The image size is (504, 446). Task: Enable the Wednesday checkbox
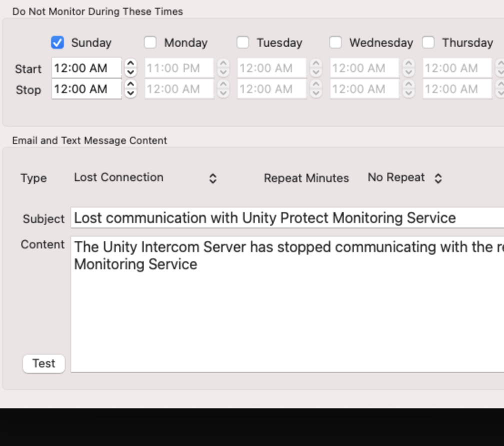tap(336, 42)
